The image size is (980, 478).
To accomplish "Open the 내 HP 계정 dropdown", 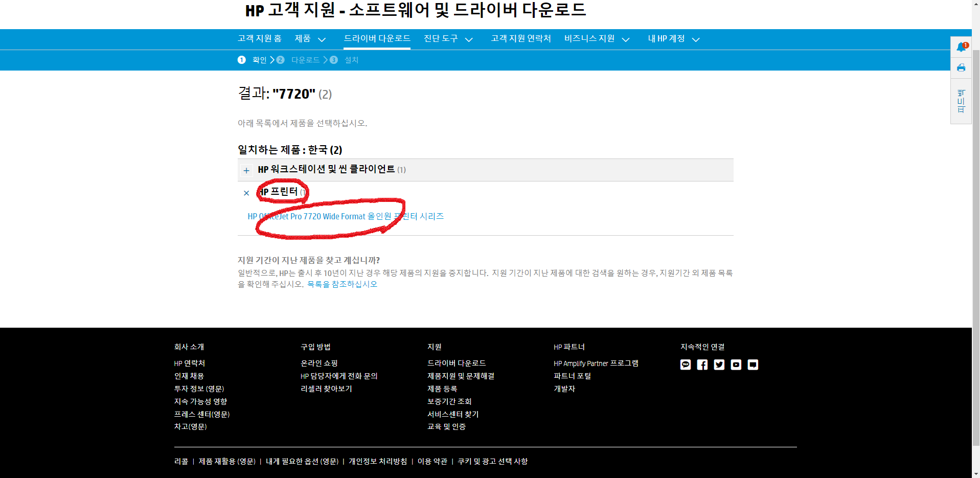I will coord(674,39).
